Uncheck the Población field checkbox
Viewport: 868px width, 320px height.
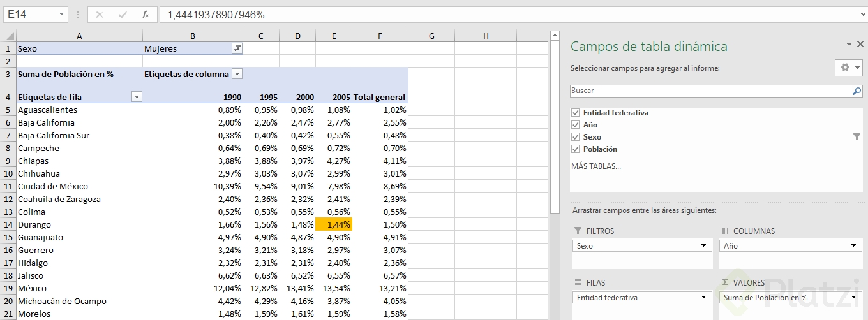tap(576, 149)
